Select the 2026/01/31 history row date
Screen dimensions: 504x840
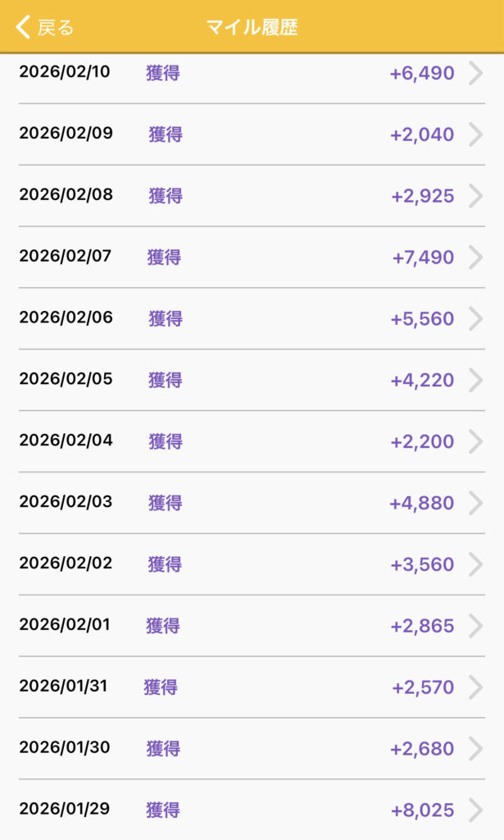click(x=63, y=687)
